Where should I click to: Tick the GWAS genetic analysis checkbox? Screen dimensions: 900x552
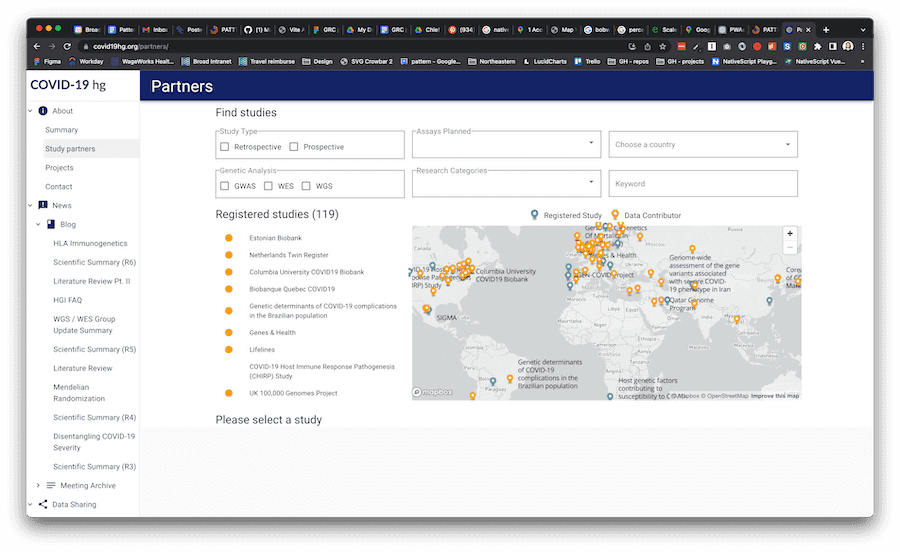pos(224,186)
